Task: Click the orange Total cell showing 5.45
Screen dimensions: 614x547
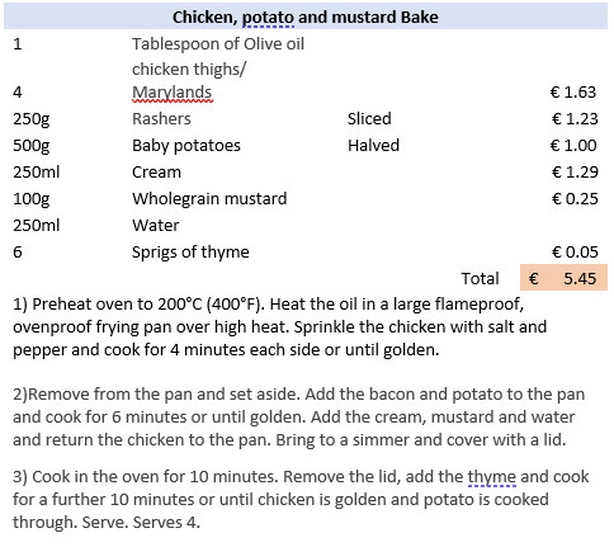Action: [563, 278]
